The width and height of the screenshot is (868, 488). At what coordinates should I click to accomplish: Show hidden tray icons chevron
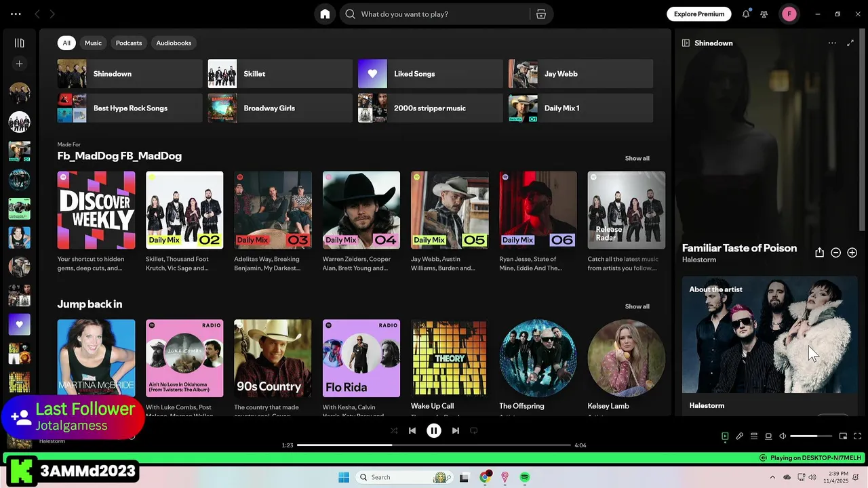click(772, 477)
